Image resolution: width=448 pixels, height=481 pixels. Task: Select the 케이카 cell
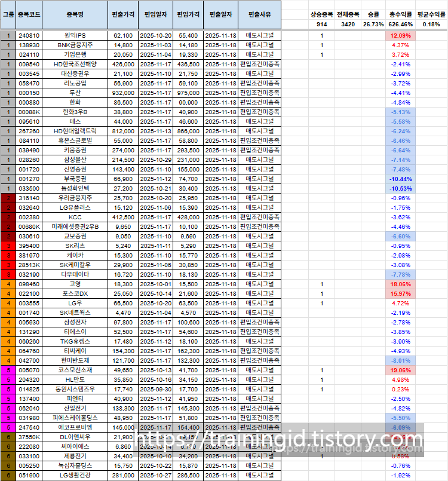[x=75, y=256]
